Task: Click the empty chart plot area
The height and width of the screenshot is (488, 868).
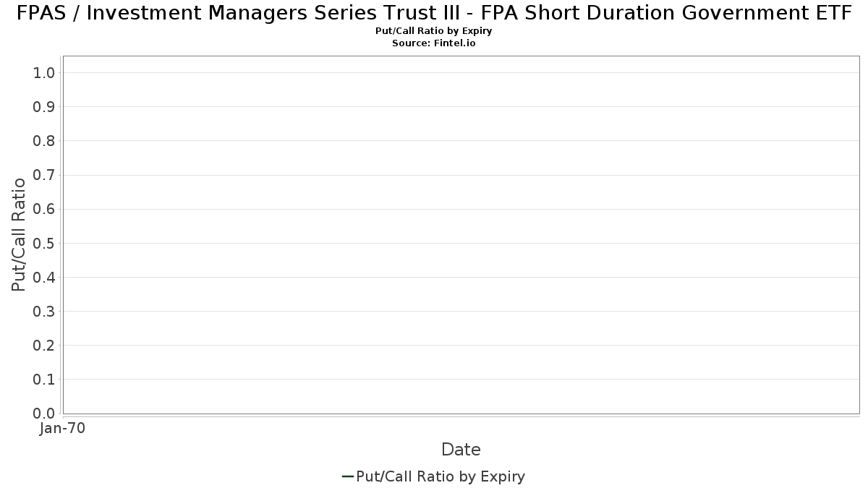Action: (x=461, y=235)
